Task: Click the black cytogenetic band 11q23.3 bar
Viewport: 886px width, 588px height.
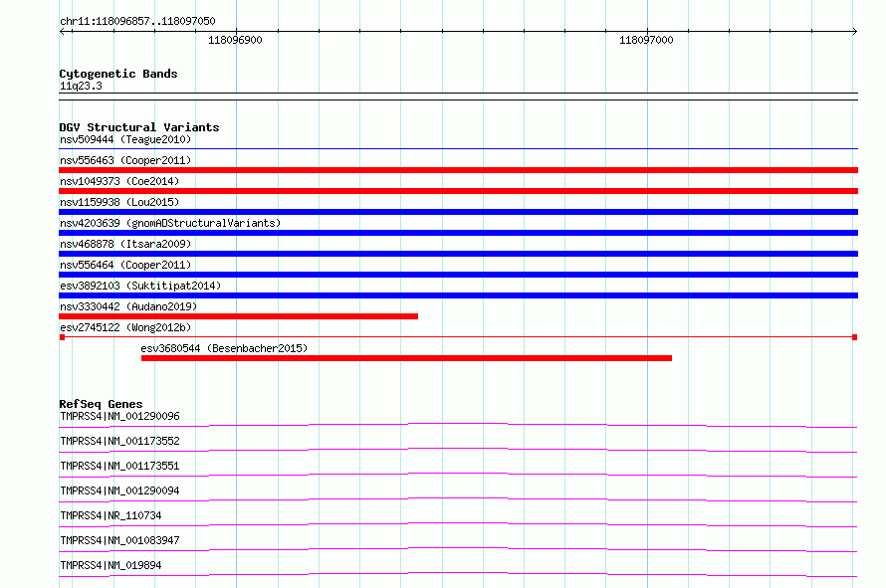Action: pyautogui.click(x=458, y=97)
